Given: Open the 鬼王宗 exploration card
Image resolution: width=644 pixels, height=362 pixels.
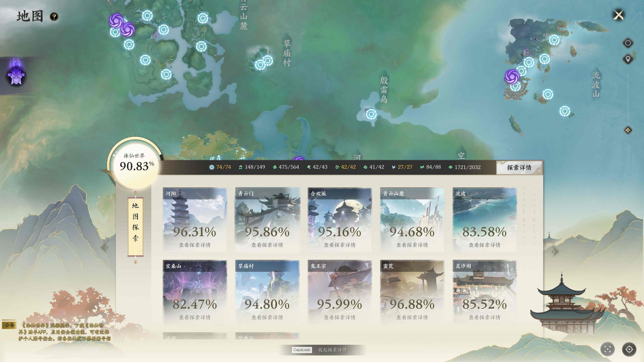Looking at the screenshot, I should pos(340,292).
